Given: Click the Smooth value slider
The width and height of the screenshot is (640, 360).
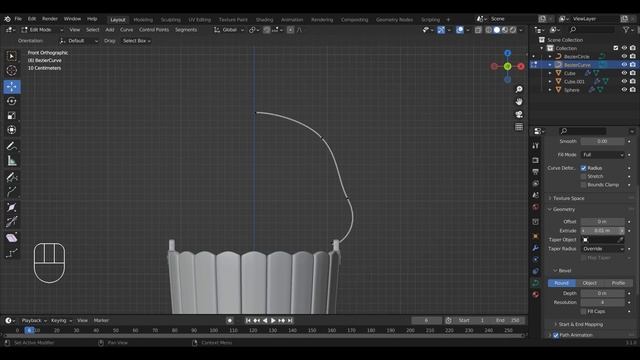Looking at the screenshot, I should (602, 141).
